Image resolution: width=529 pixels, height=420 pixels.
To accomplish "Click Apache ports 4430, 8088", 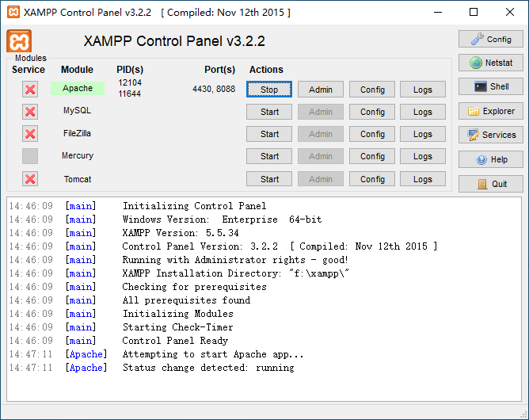I will [x=214, y=89].
